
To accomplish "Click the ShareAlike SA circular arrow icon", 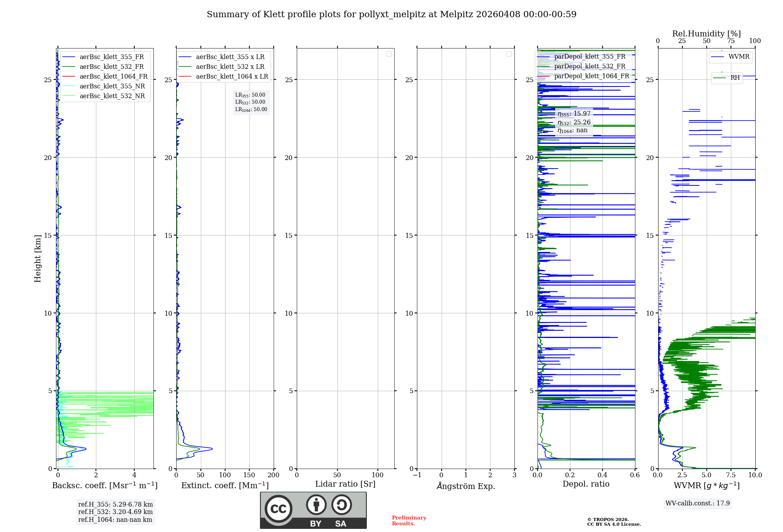I will 341,505.
